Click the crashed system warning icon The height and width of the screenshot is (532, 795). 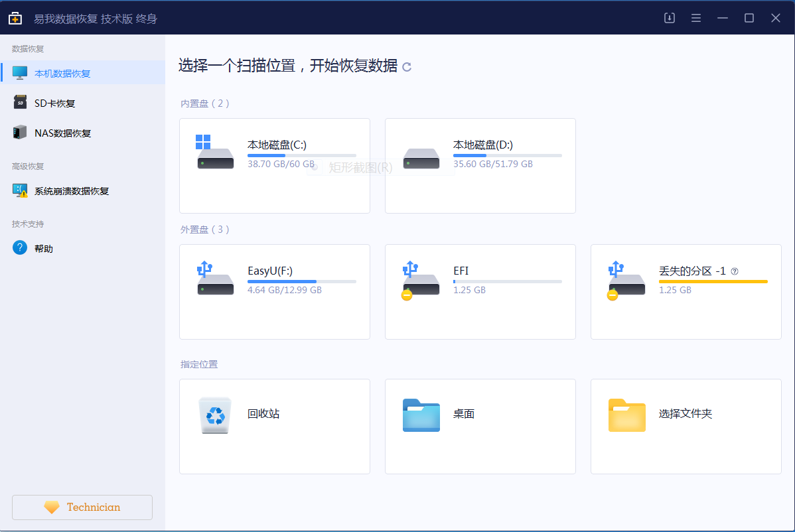coord(20,190)
